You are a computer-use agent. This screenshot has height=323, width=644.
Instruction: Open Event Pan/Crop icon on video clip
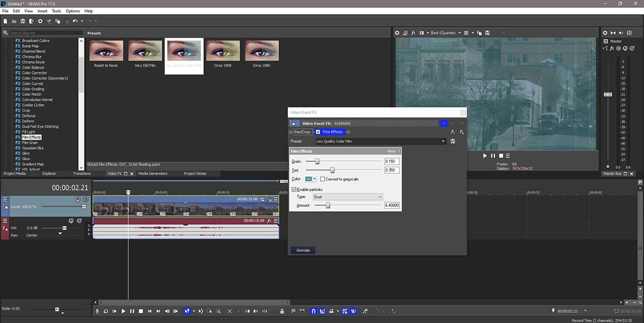point(263,199)
